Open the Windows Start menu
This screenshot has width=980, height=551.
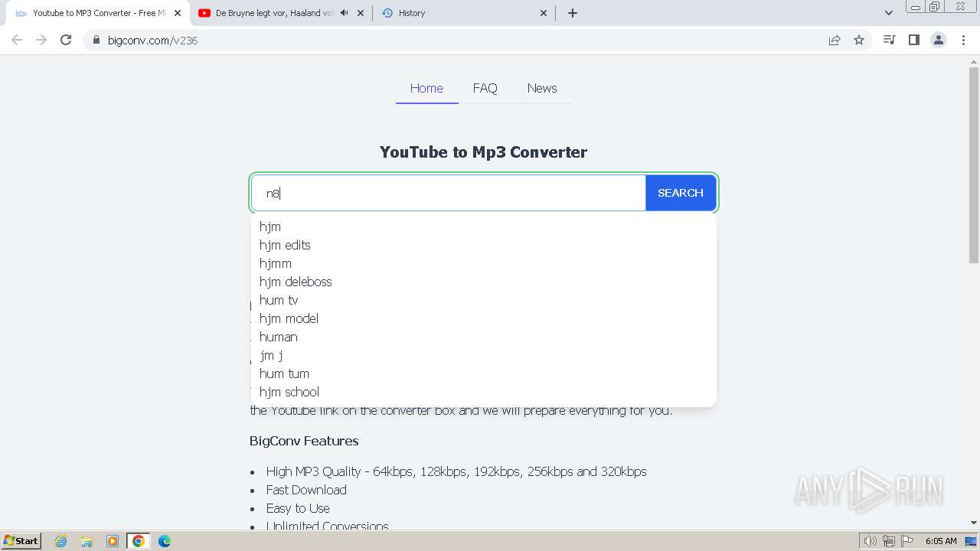tap(21, 541)
